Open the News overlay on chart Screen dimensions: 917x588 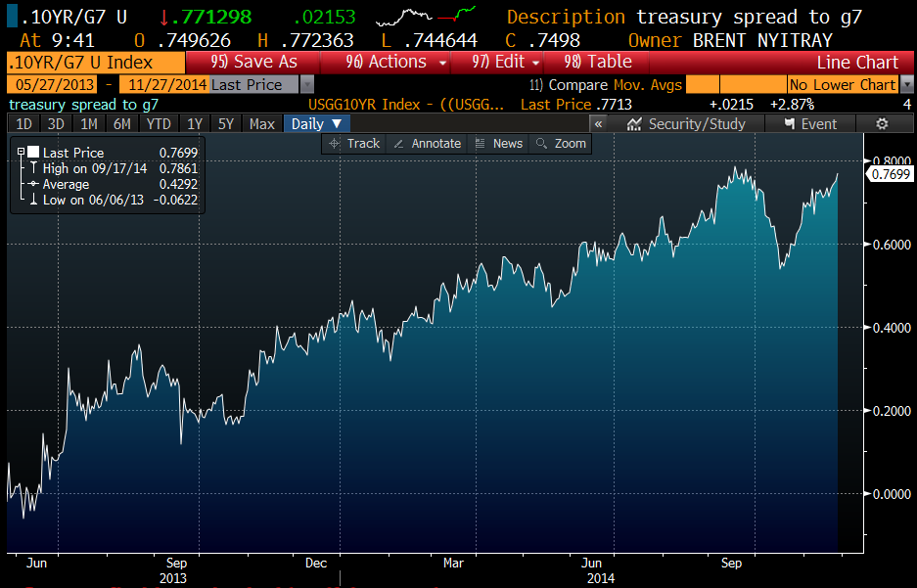tap(498, 143)
